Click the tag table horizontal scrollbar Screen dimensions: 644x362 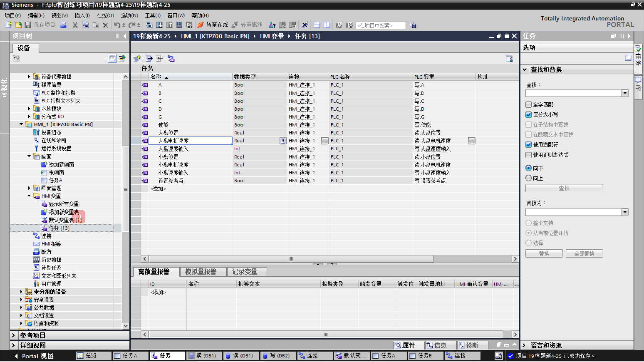coord(291,259)
